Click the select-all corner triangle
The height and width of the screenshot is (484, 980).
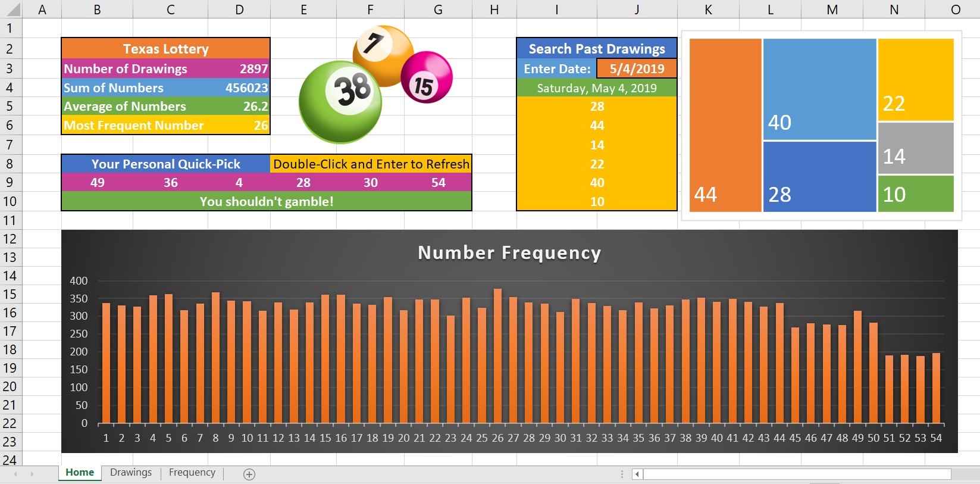(12, 10)
